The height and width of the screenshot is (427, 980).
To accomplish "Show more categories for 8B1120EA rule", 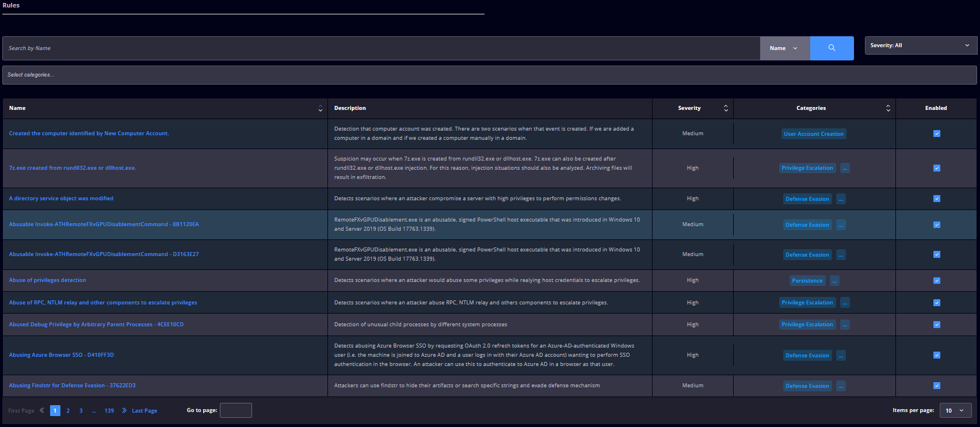I will (x=841, y=225).
